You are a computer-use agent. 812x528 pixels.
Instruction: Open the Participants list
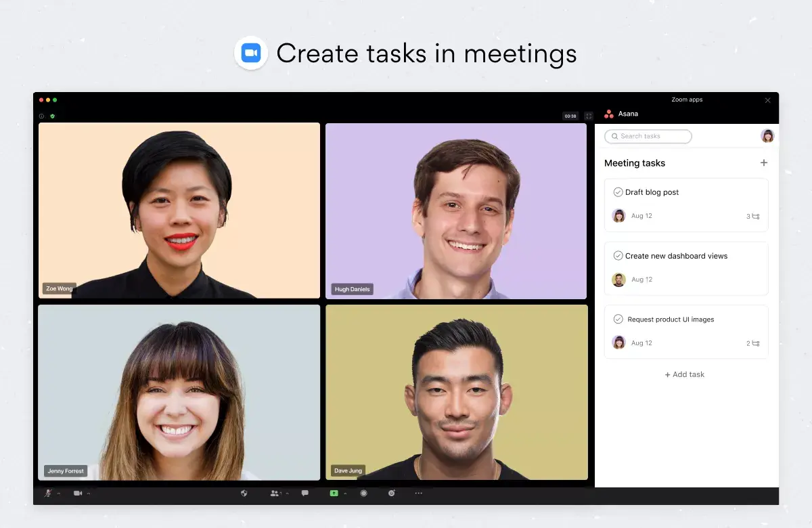pos(273,493)
